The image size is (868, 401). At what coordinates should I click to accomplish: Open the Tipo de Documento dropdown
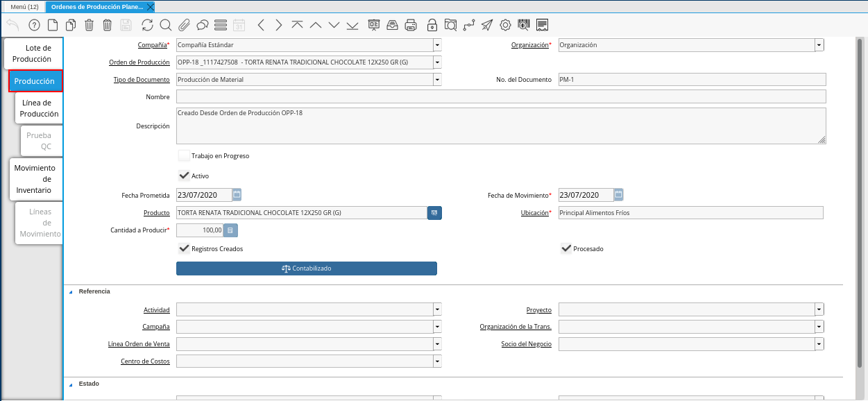point(437,80)
